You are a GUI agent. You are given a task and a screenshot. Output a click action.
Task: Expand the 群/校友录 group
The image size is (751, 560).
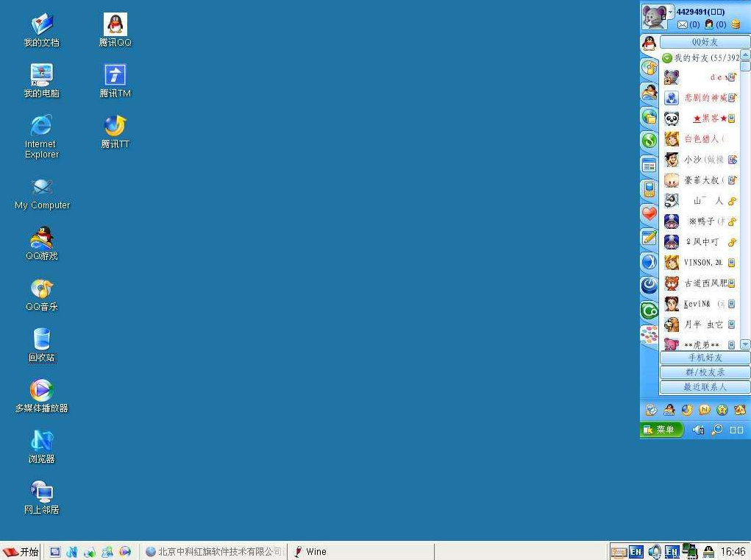(x=705, y=372)
